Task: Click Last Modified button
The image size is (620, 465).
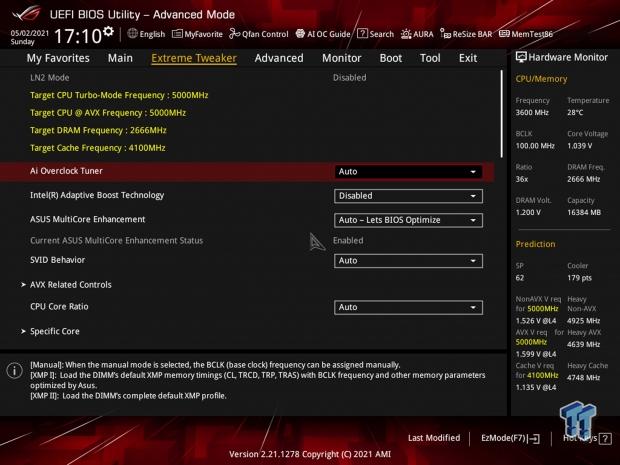Action: click(434, 438)
